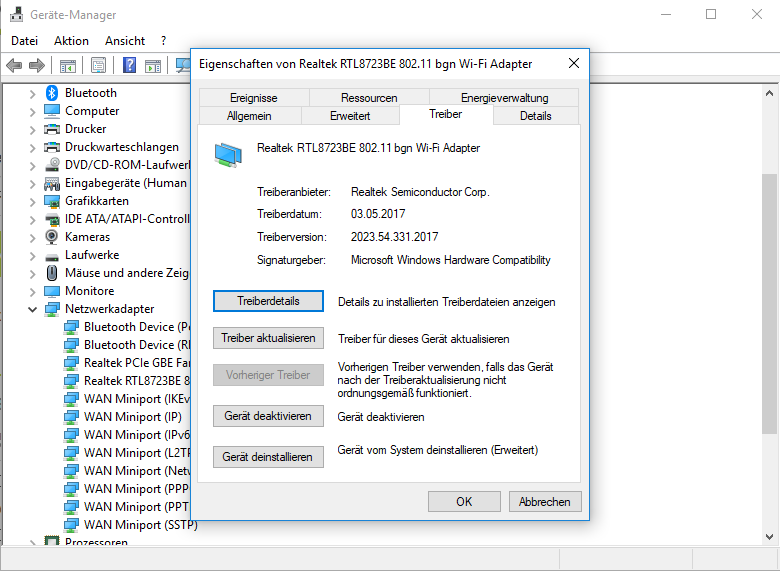This screenshot has height=571, width=780.
Task: Open the Aktion menu
Action: [71, 41]
